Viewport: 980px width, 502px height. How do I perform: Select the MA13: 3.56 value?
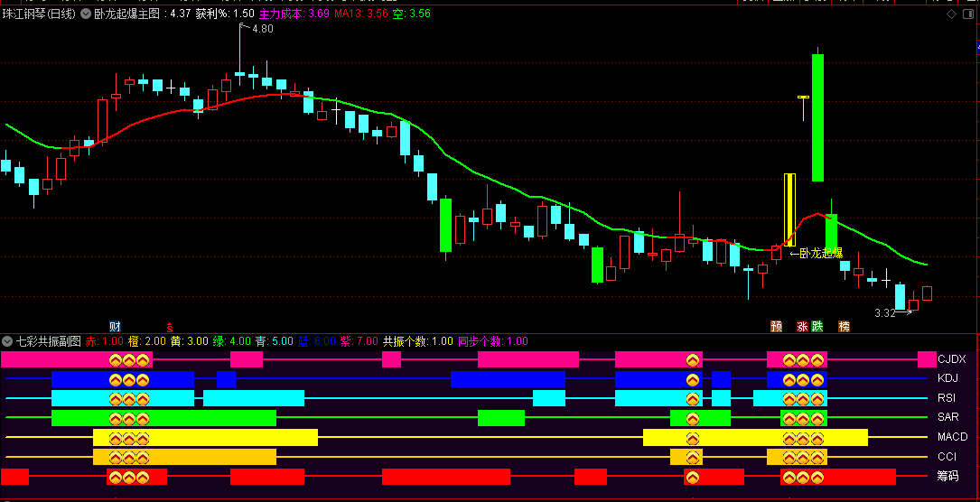[x=361, y=14]
